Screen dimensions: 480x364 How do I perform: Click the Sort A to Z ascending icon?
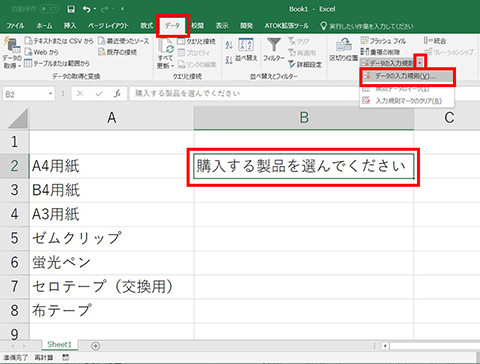[x=229, y=45]
